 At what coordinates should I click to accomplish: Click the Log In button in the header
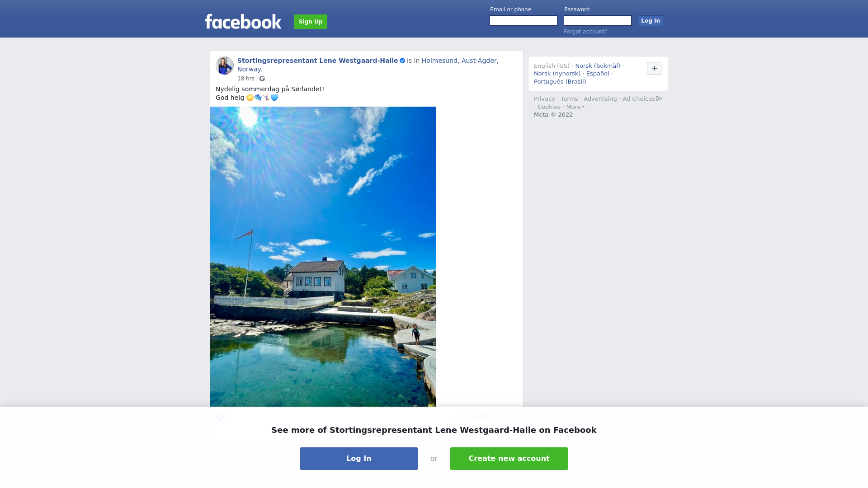pyautogui.click(x=651, y=21)
